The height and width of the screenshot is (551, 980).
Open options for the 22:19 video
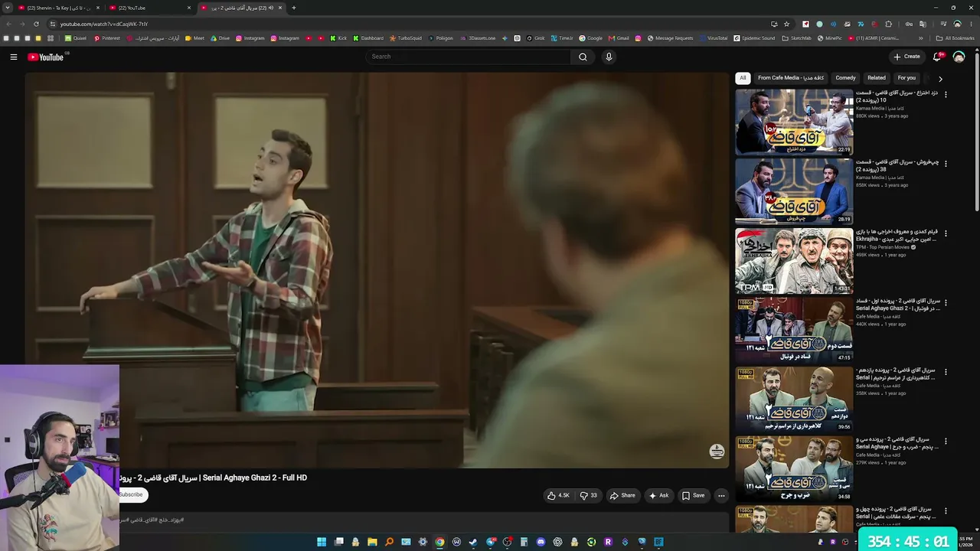946,94
